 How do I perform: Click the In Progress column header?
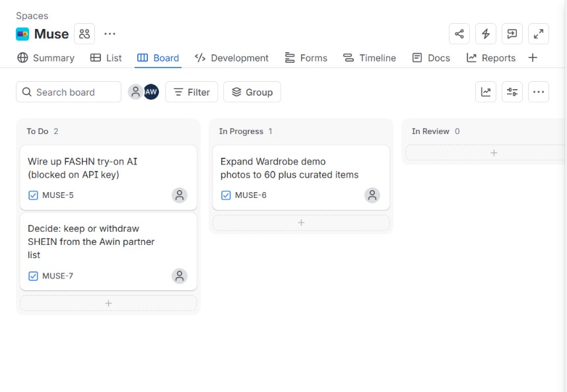click(x=241, y=131)
